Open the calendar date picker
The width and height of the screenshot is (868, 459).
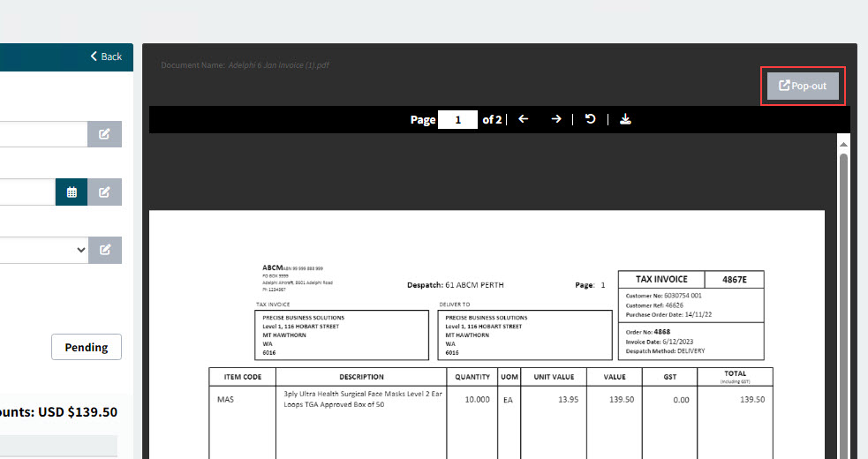pos(72,192)
